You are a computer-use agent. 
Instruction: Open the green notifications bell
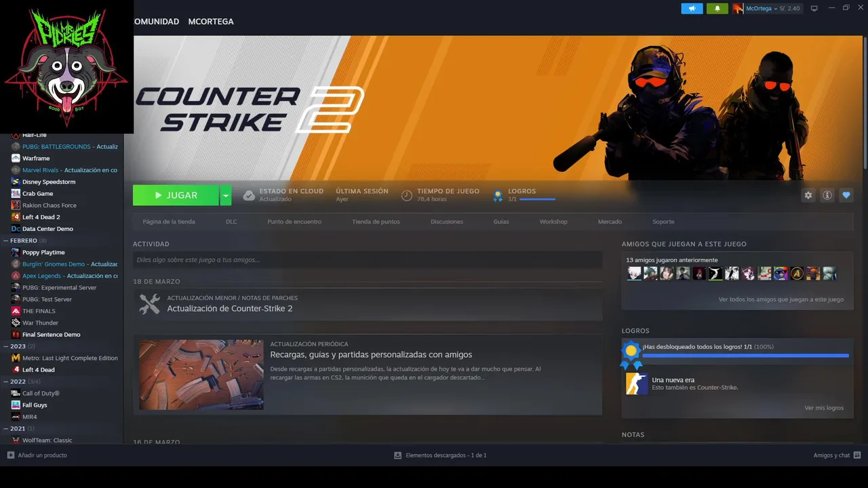[717, 8]
